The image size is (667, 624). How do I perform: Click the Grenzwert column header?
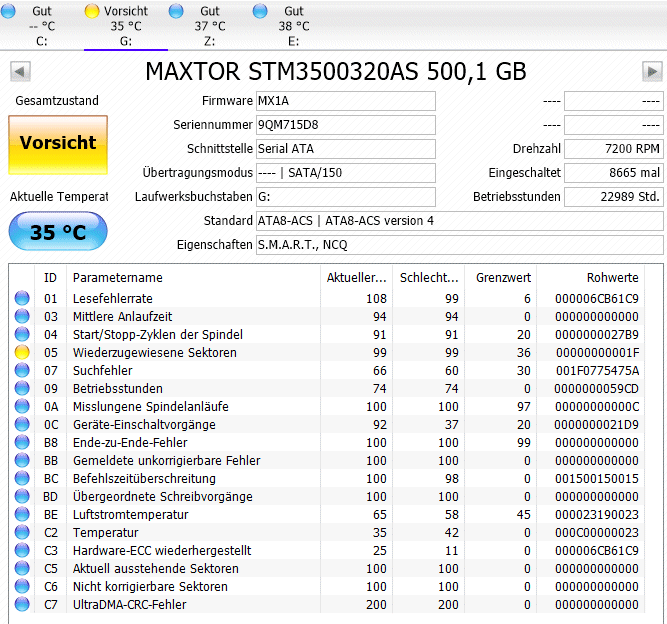pyautogui.click(x=501, y=277)
